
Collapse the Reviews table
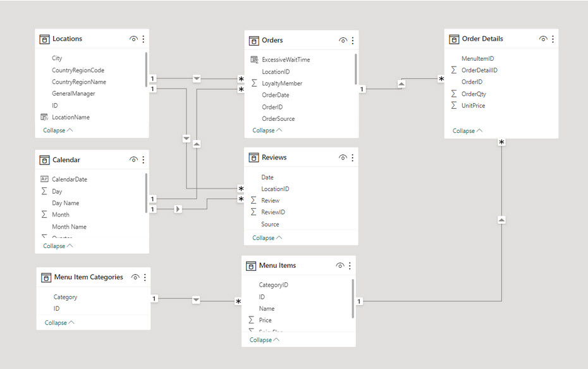(267, 237)
